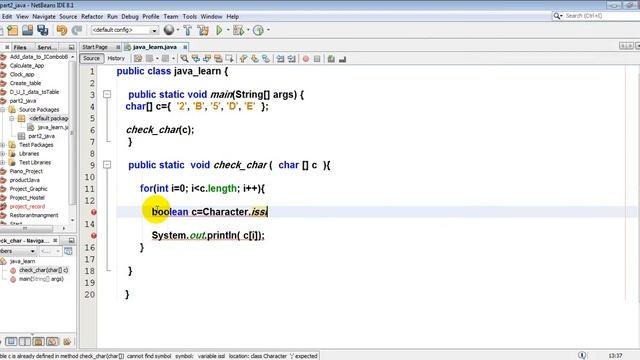Collapse fold at check_char method line 9
This screenshot has height=360, width=640.
tap(107, 165)
